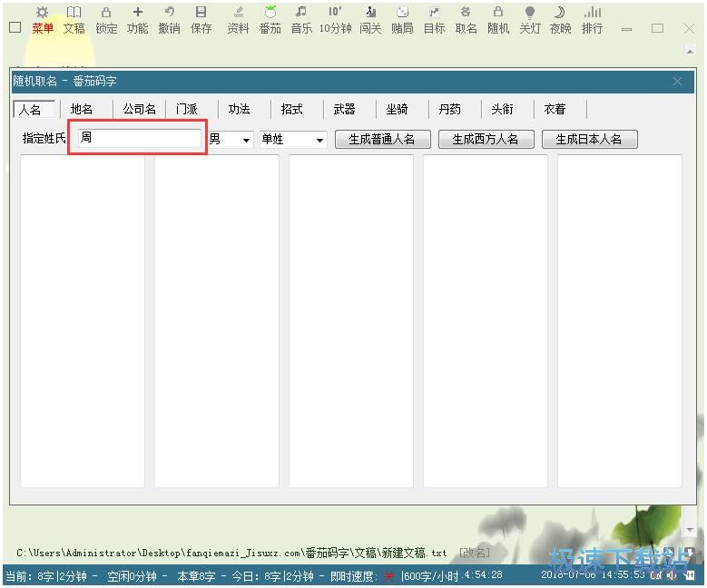Click the 600字/小时 speed text
This screenshot has width=707, height=588.
429,576
